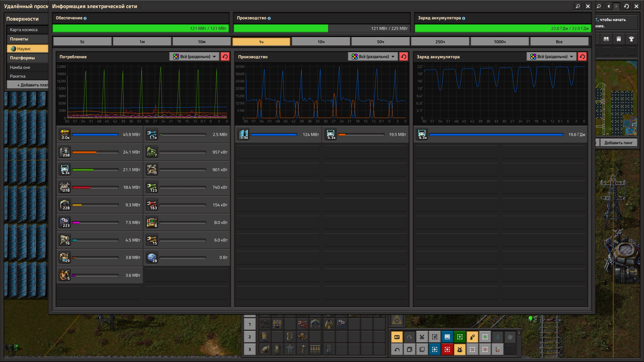
Task: Open the achievements trophy icon
Action: tap(631, 39)
